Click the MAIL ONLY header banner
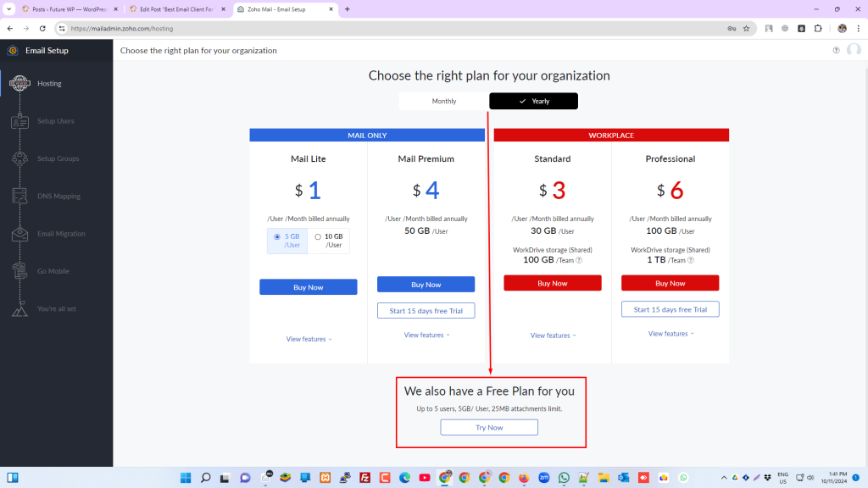The height and width of the screenshot is (488, 868). 367,135
